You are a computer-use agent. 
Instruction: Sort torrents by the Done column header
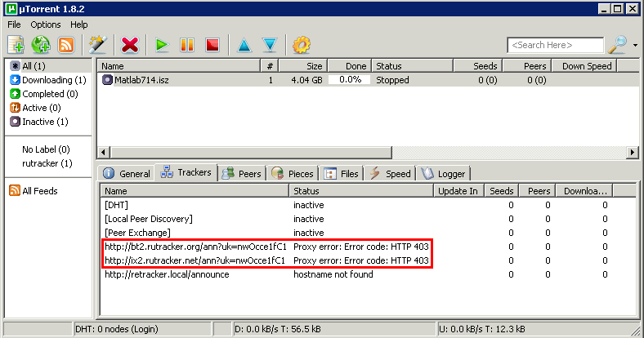click(x=350, y=66)
